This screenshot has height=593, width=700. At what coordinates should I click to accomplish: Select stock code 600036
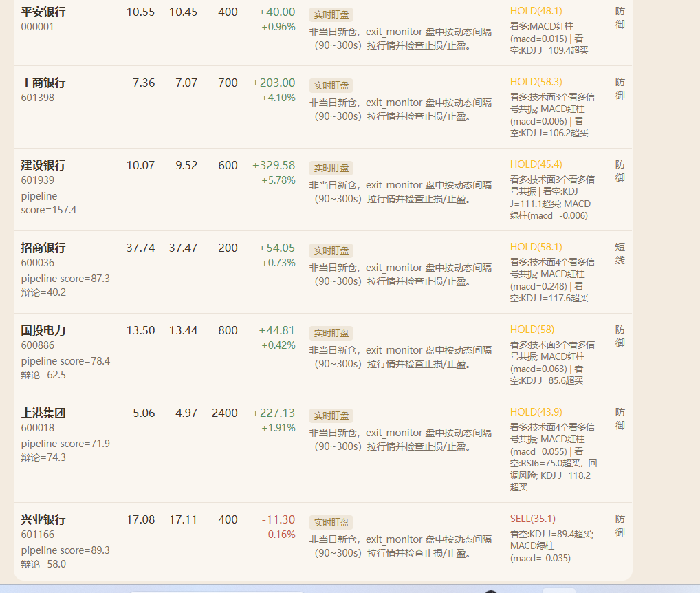(38, 263)
